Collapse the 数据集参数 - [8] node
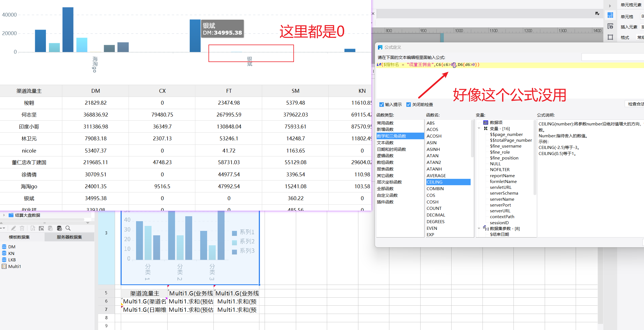This screenshot has width=644, height=330. tap(479, 228)
